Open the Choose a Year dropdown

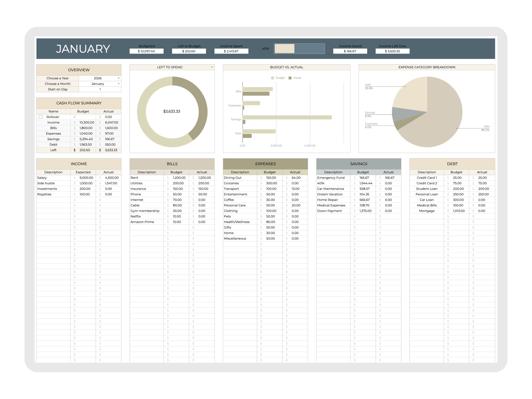point(119,78)
